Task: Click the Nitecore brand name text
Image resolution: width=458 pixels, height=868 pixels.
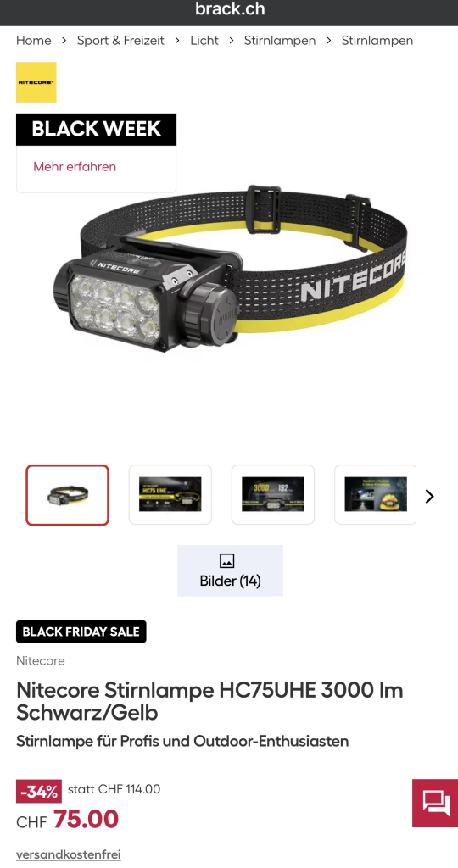Action: pos(41,660)
